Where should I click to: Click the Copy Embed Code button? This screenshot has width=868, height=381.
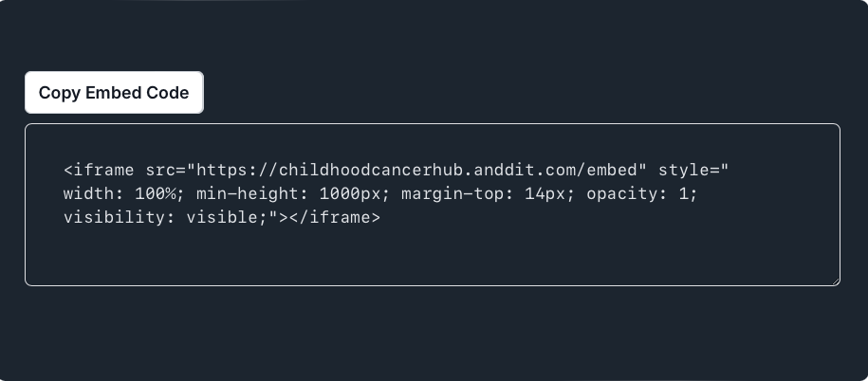pos(114,92)
